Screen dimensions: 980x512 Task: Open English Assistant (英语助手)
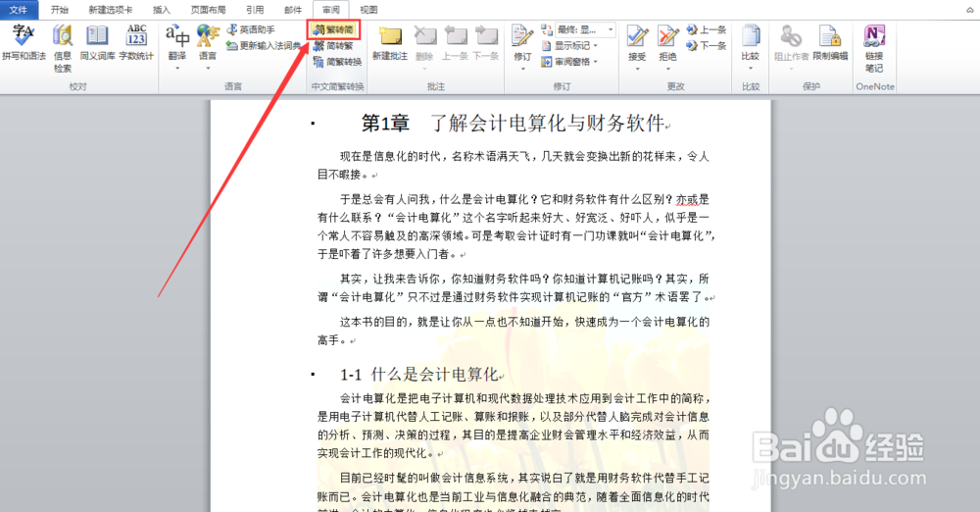[x=251, y=29]
